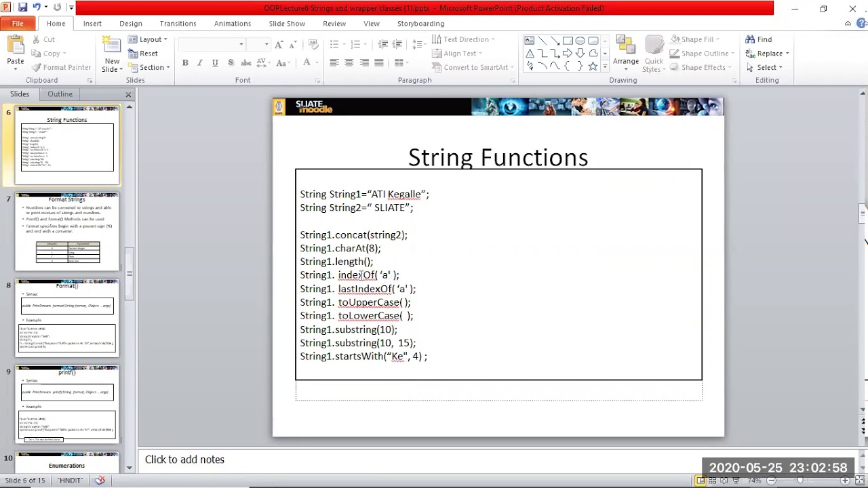
Task: Click the Numbering list icon
Action: [355, 44]
